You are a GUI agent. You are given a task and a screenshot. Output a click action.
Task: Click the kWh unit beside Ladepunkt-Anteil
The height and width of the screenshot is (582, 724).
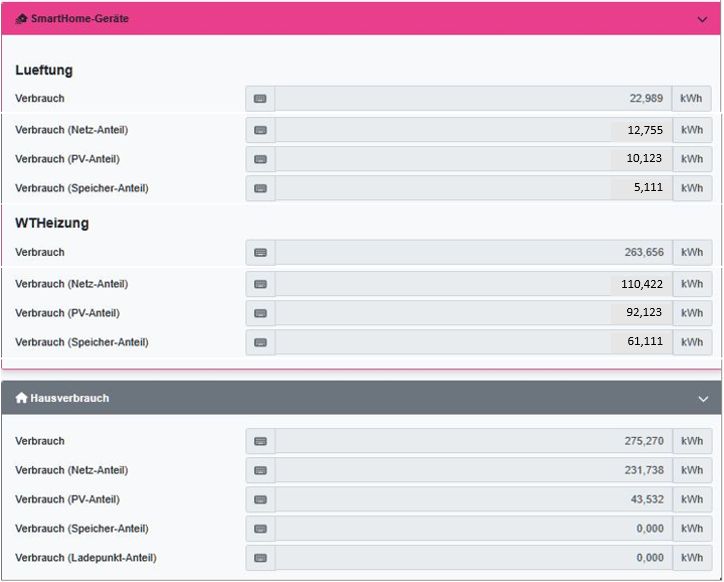pyautogui.click(x=692, y=558)
